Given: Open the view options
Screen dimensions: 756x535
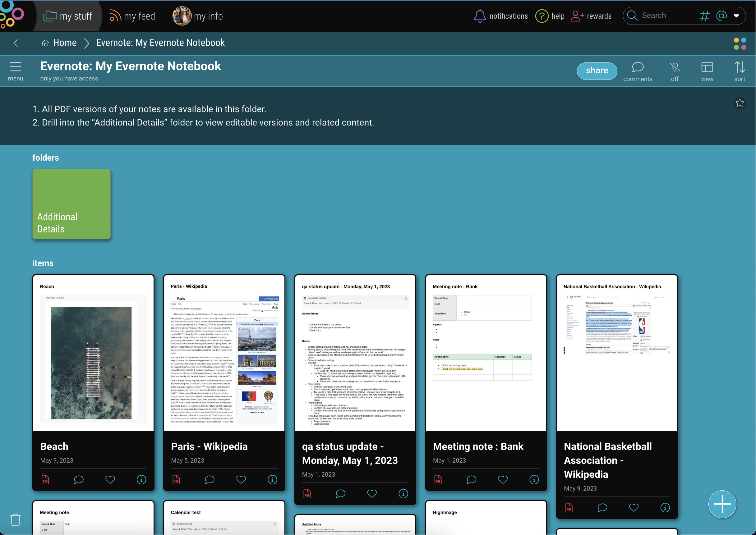Looking at the screenshot, I should pos(707,71).
